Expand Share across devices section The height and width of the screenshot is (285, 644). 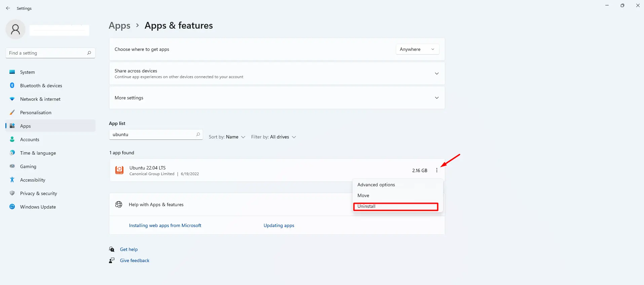pyautogui.click(x=277, y=73)
